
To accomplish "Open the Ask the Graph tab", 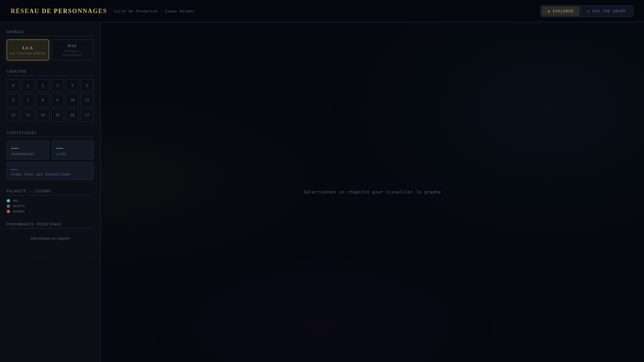I will pos(606,11).
